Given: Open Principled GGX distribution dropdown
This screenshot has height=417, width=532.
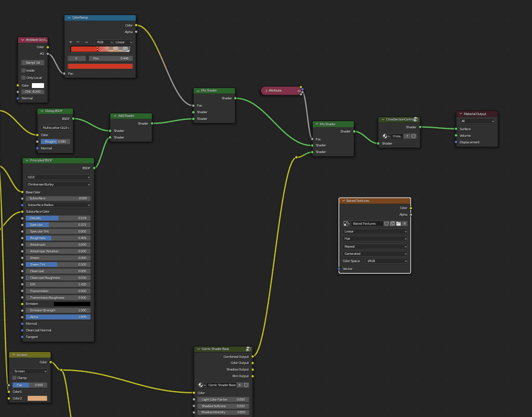Looking at the screenshot, I should pyautogui.click(x=58, y=177).
